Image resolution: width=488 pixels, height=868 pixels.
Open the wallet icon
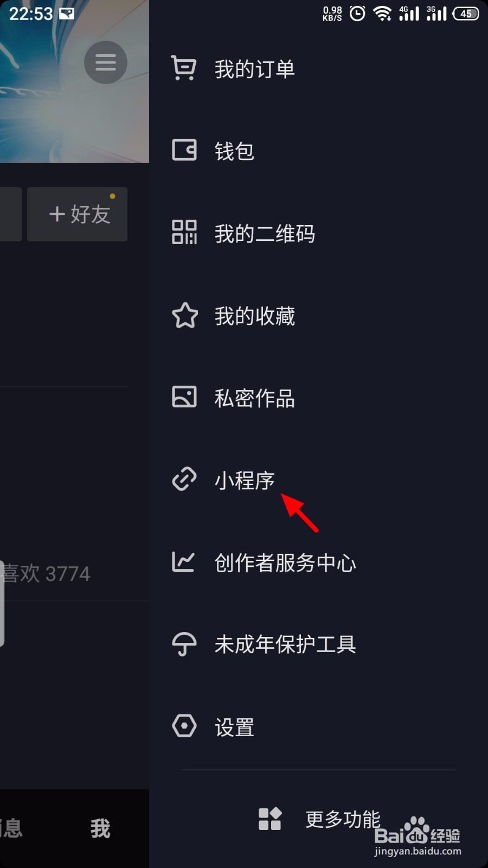point(184,150)
